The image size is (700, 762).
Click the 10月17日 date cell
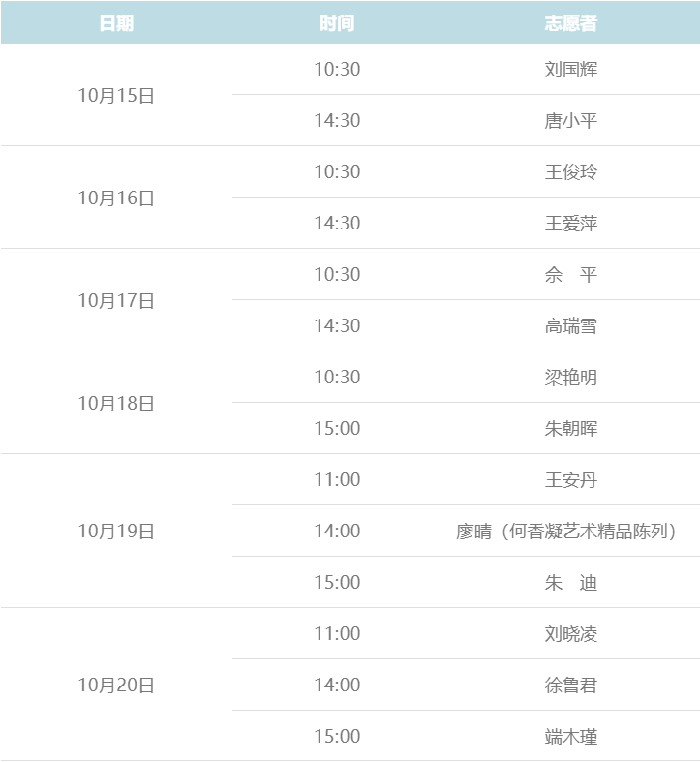pos(116,300)
